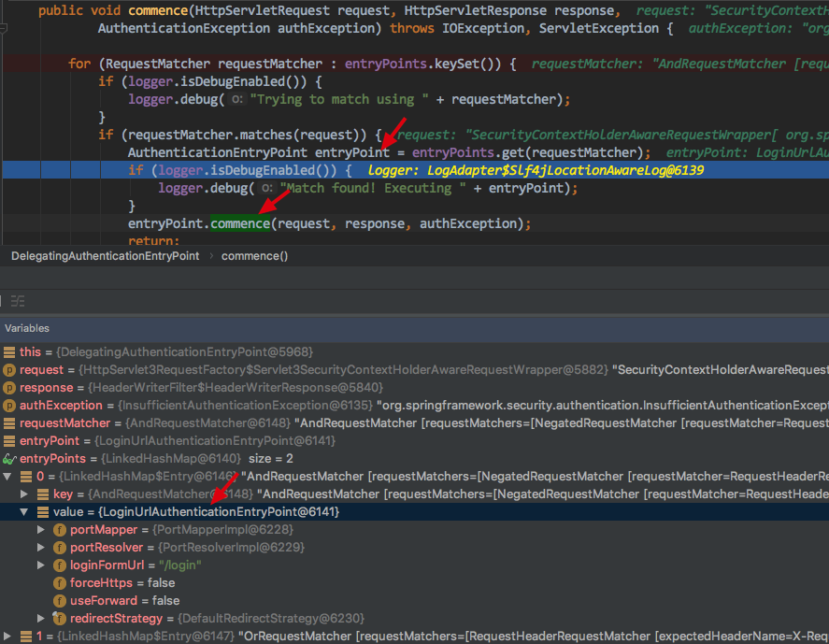829x644 pixels.
Task: Click the watch icon next to entryPoints
Action: pos(8,458)
